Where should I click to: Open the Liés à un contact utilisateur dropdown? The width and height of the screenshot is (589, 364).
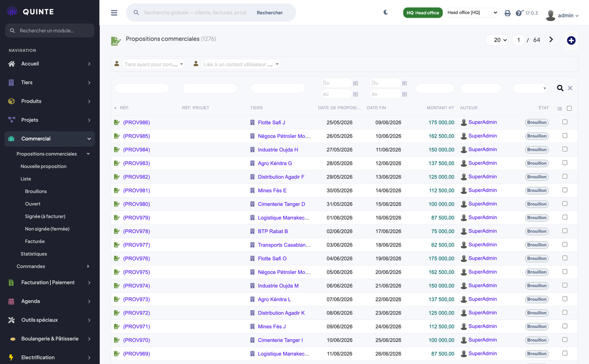[241, 64]
